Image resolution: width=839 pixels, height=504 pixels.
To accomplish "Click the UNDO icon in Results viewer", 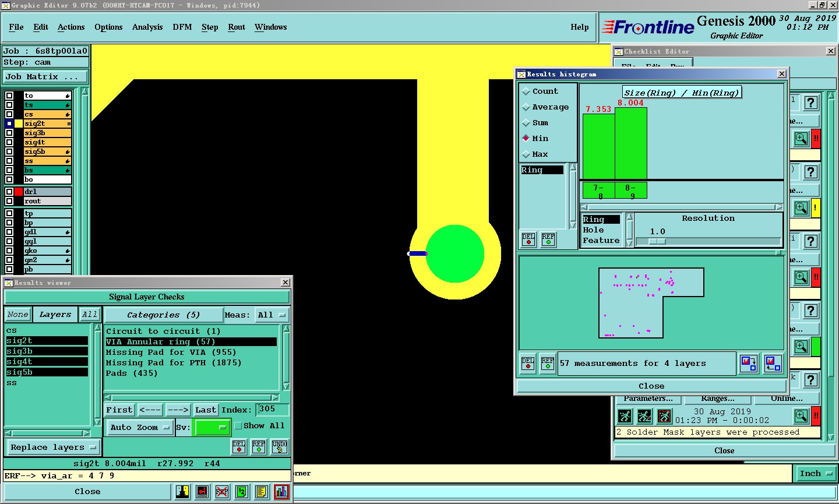I will click(280, 447).
